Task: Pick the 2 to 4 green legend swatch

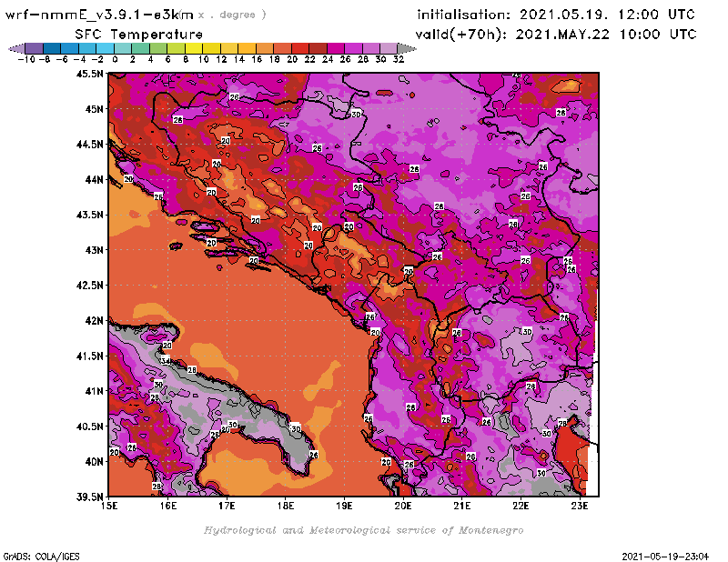Action: [x=140, y=48]
